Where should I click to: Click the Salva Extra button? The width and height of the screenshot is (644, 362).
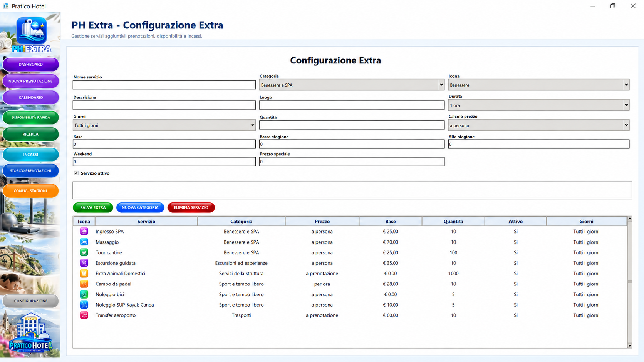93,207
